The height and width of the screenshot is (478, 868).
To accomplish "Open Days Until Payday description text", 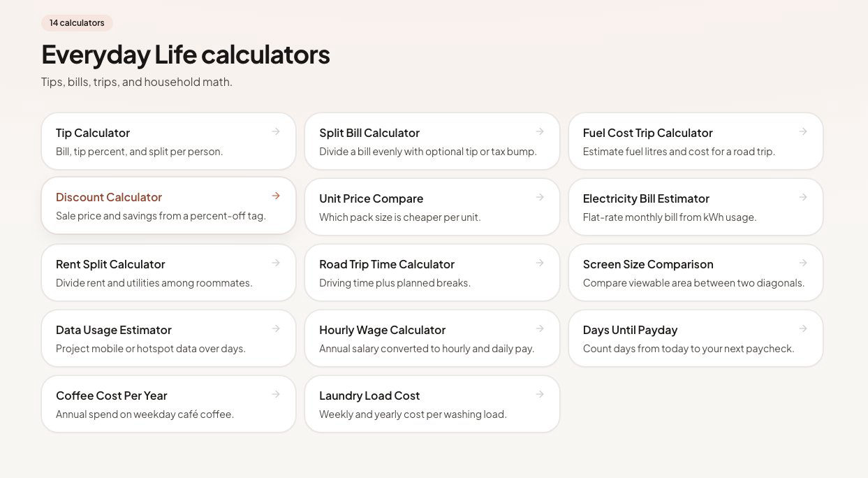I will pyautogui.click(x=689, y=349).
